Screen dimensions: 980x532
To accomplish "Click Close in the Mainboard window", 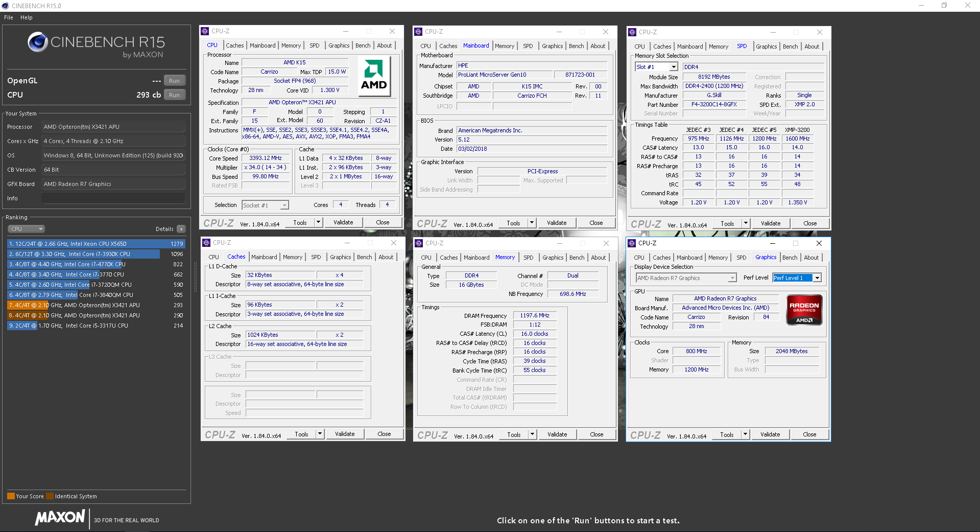I will [x=596, y=223].
